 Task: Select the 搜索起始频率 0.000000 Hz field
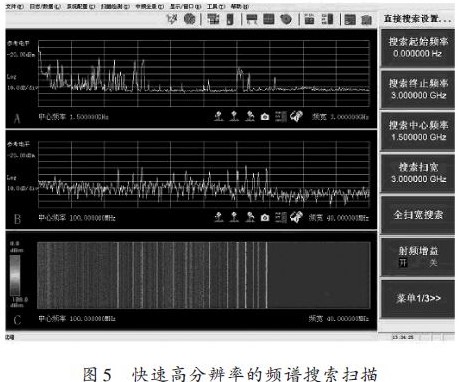pos(418,48)
